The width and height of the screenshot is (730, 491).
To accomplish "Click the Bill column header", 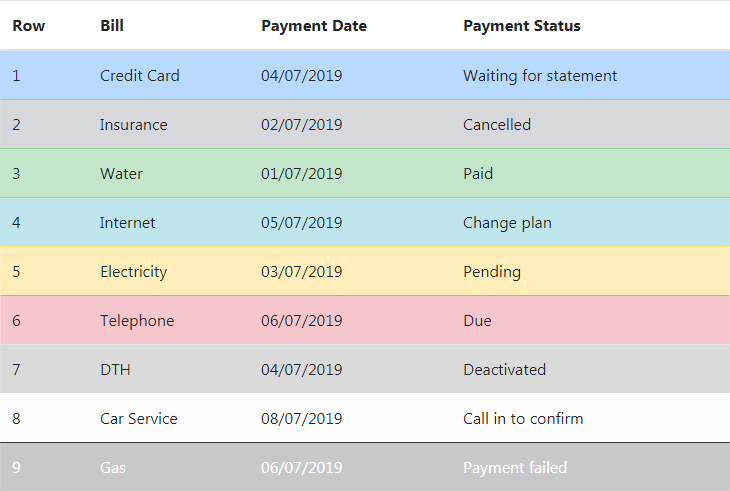I will tap(112, 26).
